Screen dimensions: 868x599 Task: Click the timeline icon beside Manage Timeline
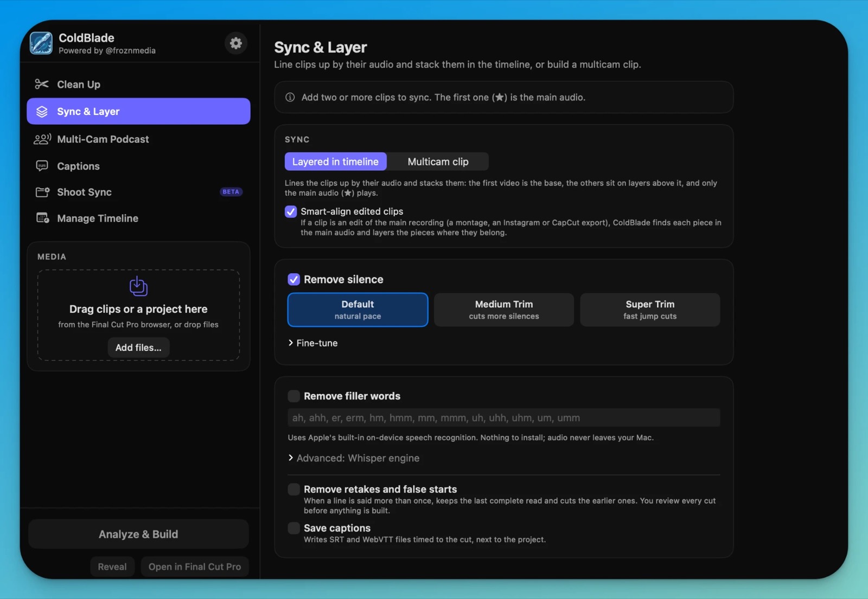[42, 218]
